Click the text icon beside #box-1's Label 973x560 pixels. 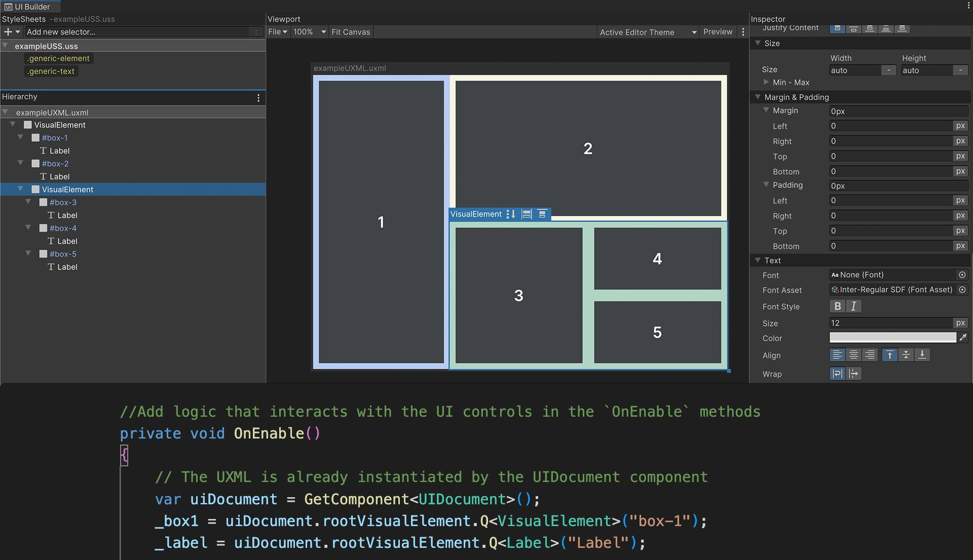(x=44, y=151)
